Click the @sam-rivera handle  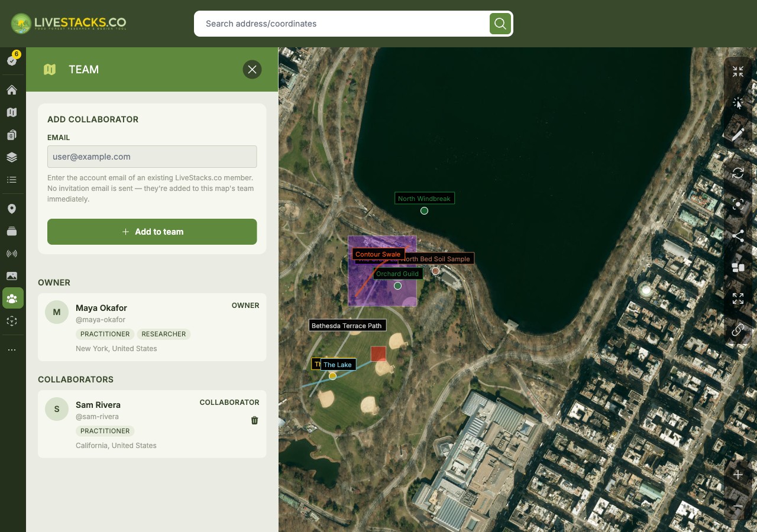(97, 417)
